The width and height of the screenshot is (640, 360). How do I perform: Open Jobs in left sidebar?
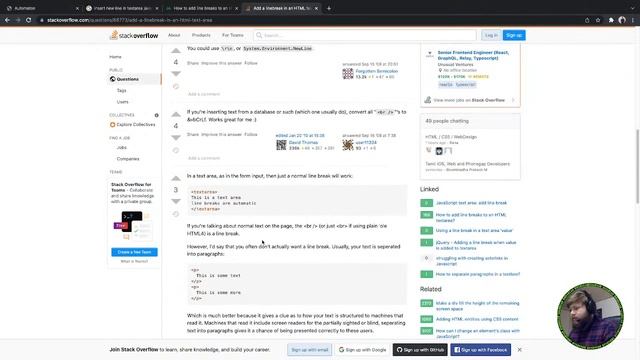point(122,147)
